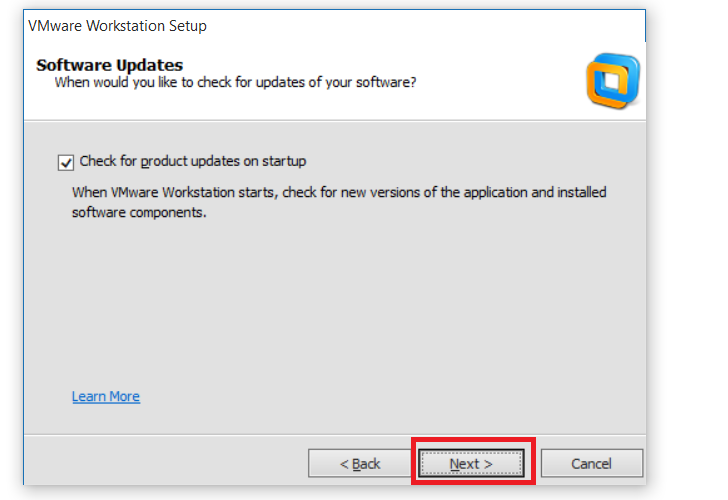The image size is (728, 500).
Task: Go back with the Back button
Action: pyautogui.click(x=359, y=464)
